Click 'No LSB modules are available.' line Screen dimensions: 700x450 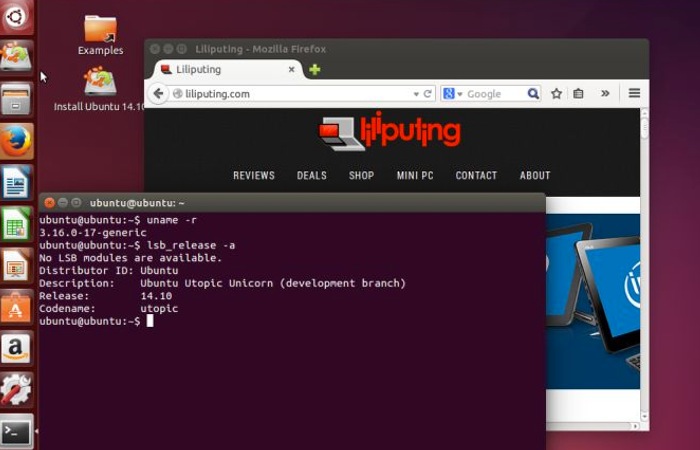coord(130,258)
